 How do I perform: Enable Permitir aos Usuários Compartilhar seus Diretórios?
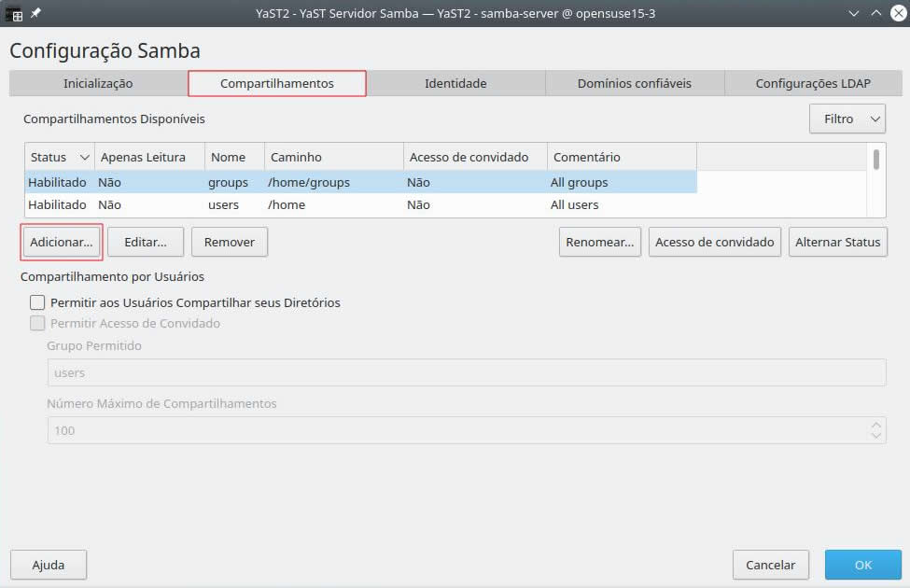point(37,302)
